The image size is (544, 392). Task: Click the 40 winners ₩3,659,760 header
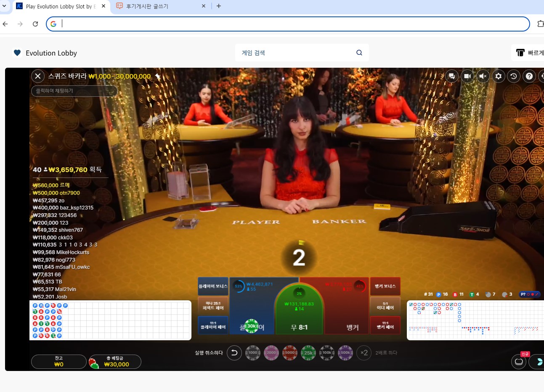click(x=67, y=170)
